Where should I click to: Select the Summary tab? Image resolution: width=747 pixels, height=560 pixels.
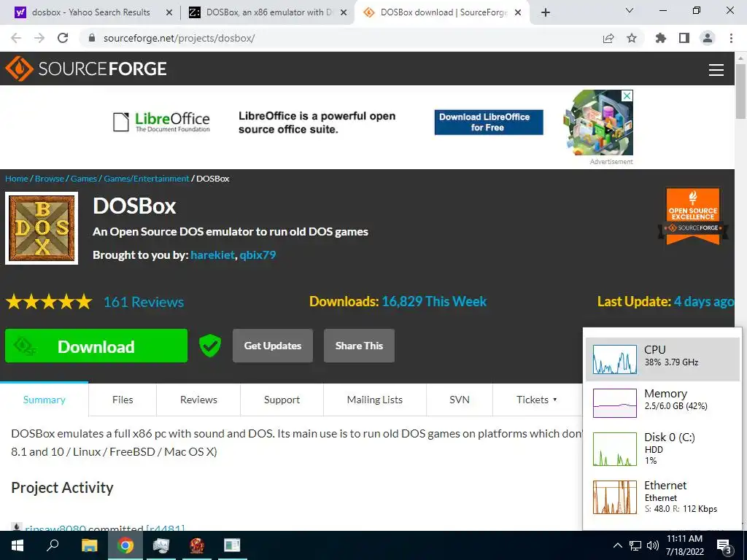tap(44, 400)
